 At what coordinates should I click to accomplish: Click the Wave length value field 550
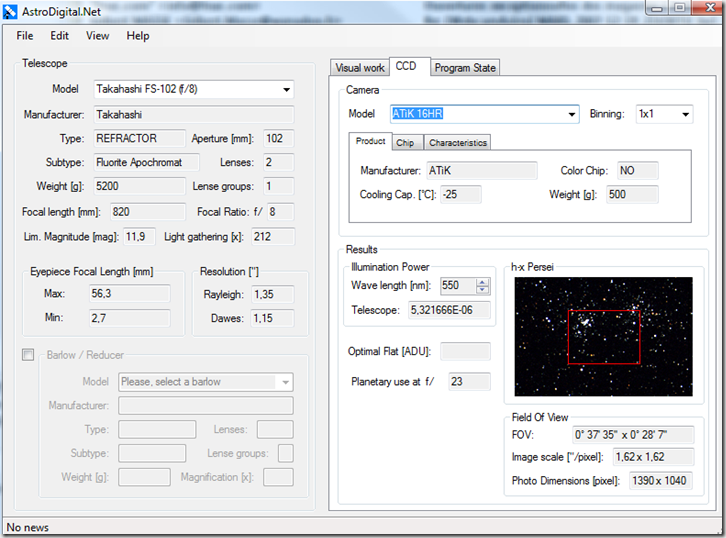tap(458, 285)
